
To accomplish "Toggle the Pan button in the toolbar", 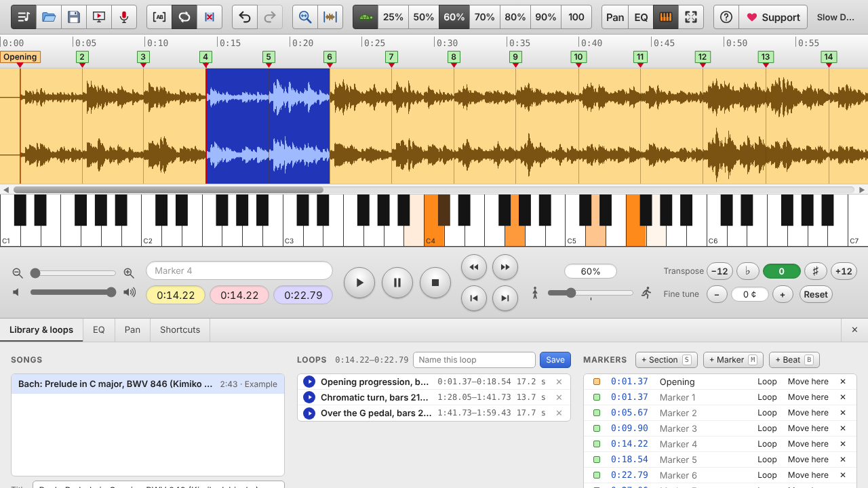I will tap(615, 17).
